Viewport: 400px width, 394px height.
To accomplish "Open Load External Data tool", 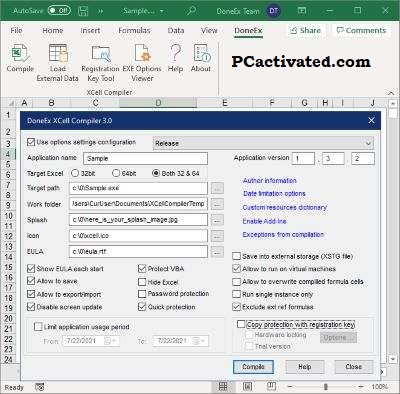I will [x=57, y=63].
